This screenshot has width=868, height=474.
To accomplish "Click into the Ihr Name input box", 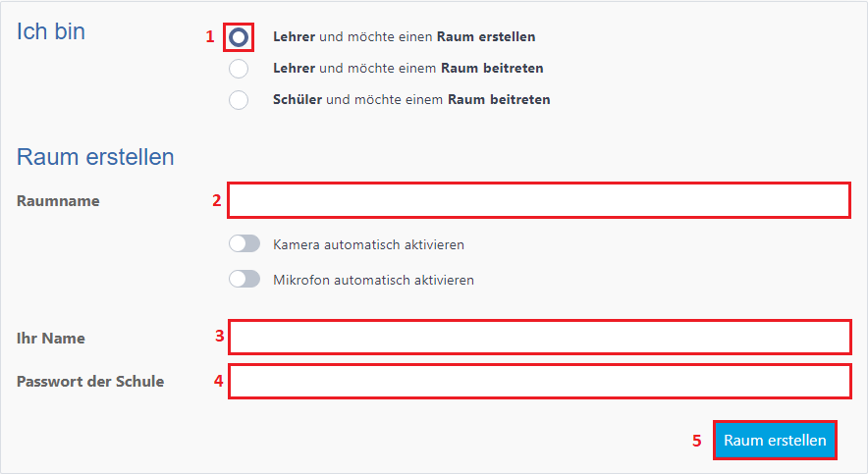I will [x=539, y=338].
